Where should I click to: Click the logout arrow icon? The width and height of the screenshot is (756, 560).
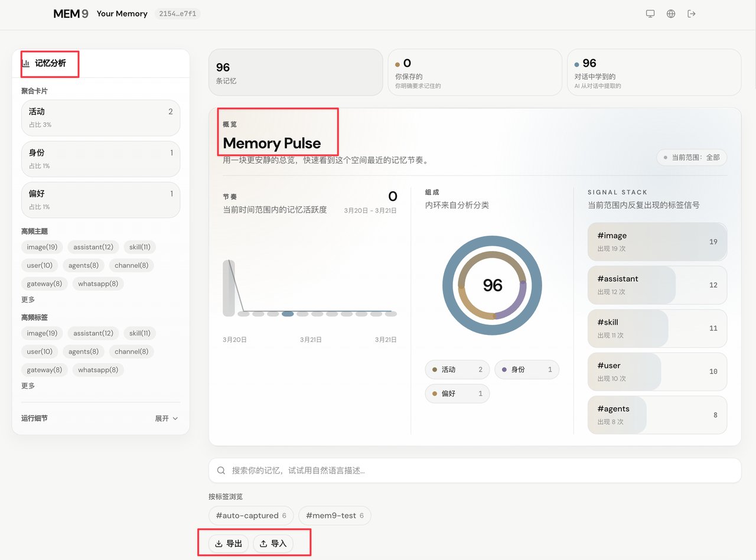click(692, 14)
